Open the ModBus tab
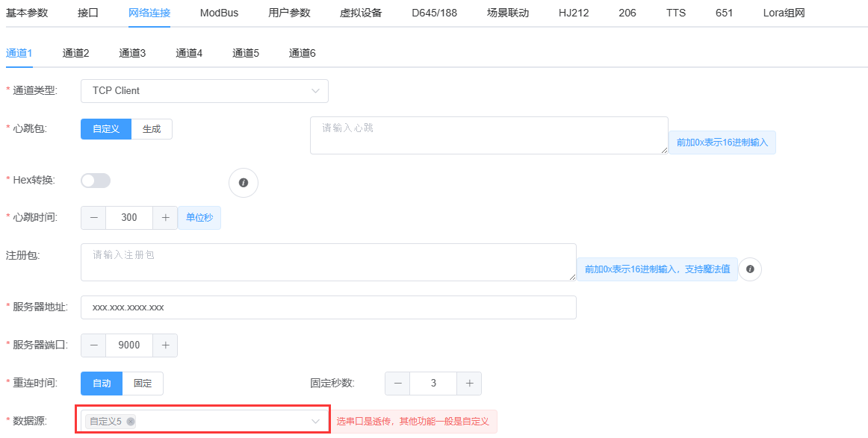Viewport: 868px width, 438px height. [219, 13]
